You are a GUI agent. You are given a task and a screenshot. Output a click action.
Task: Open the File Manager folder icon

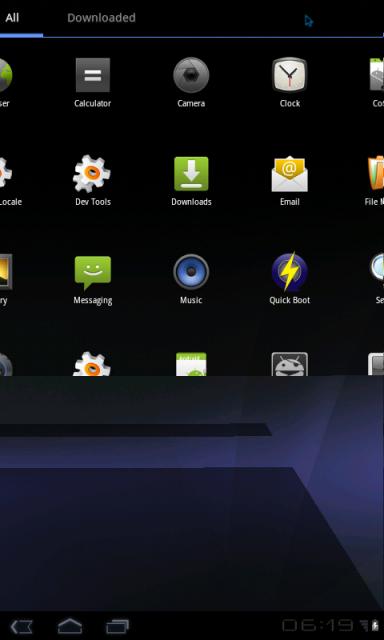(x=376, y=173)
